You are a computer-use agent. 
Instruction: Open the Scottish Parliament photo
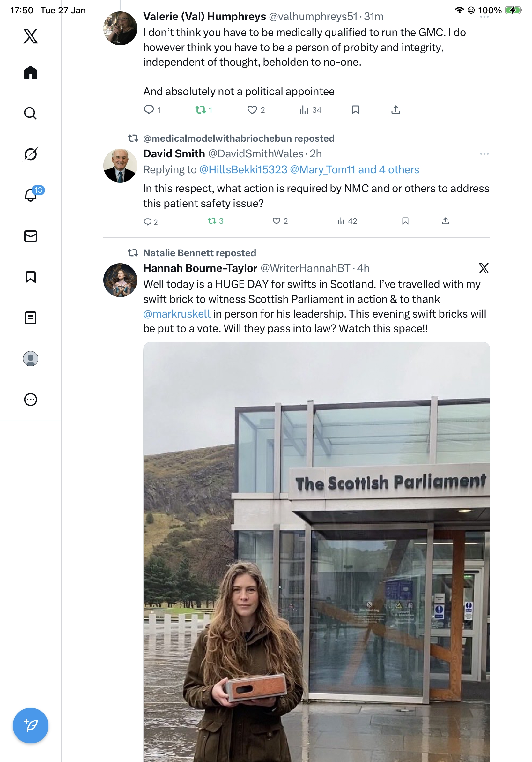(x=316, y=552)
